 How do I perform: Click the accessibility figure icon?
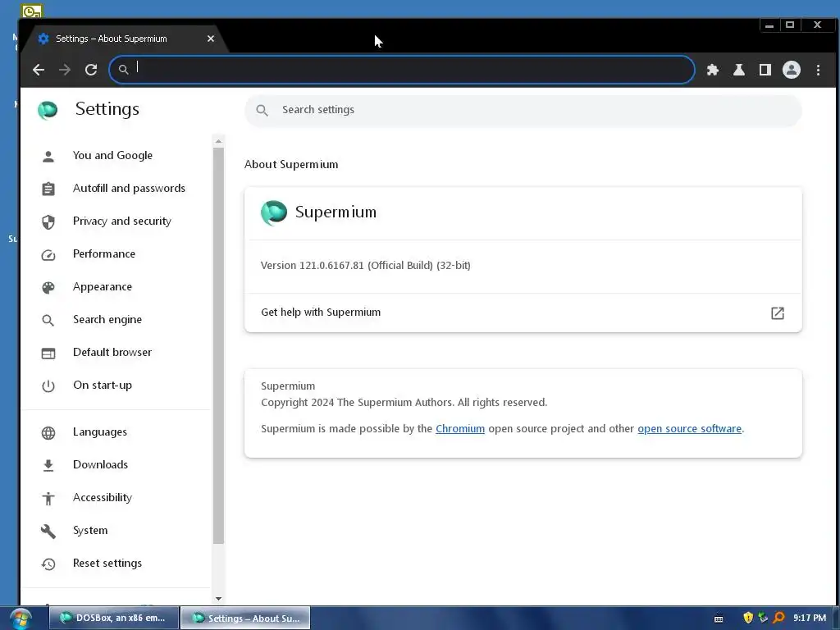tap(48, 498)
